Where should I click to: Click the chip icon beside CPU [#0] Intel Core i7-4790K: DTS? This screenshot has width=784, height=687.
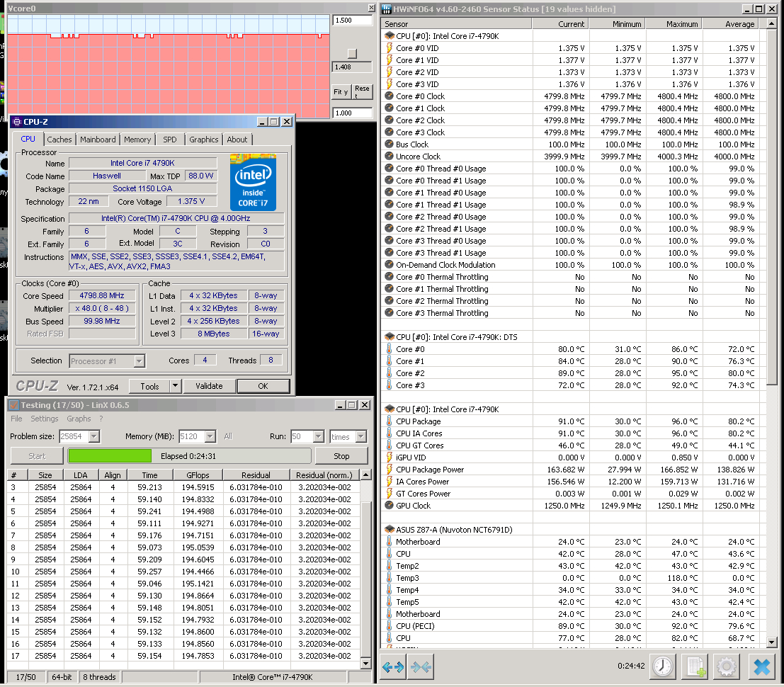point(390,337)
